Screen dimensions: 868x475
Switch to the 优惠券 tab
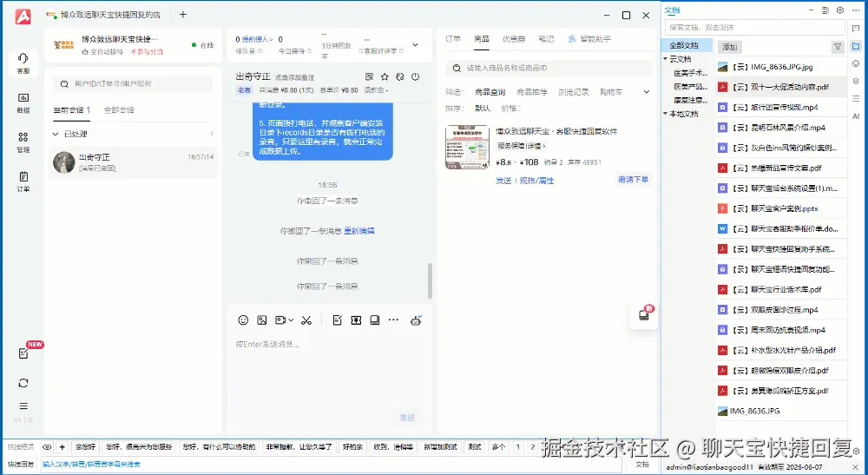513,39
